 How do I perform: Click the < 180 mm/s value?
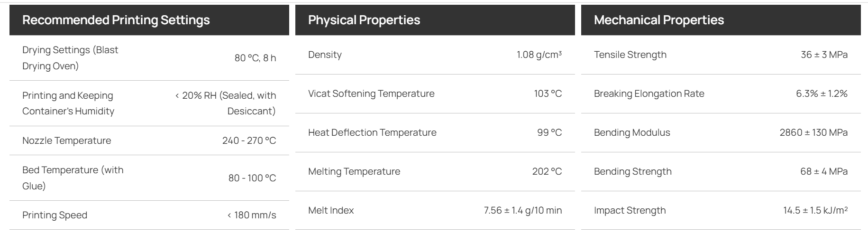[x=252, y=215]
